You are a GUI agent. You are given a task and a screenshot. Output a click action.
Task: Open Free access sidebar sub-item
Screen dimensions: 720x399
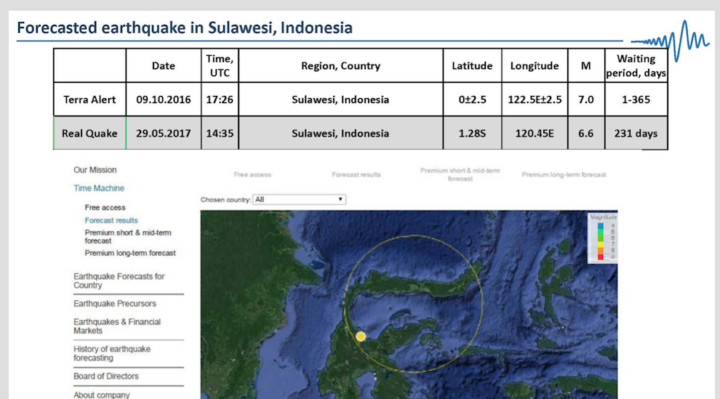(x=105, y=208)
